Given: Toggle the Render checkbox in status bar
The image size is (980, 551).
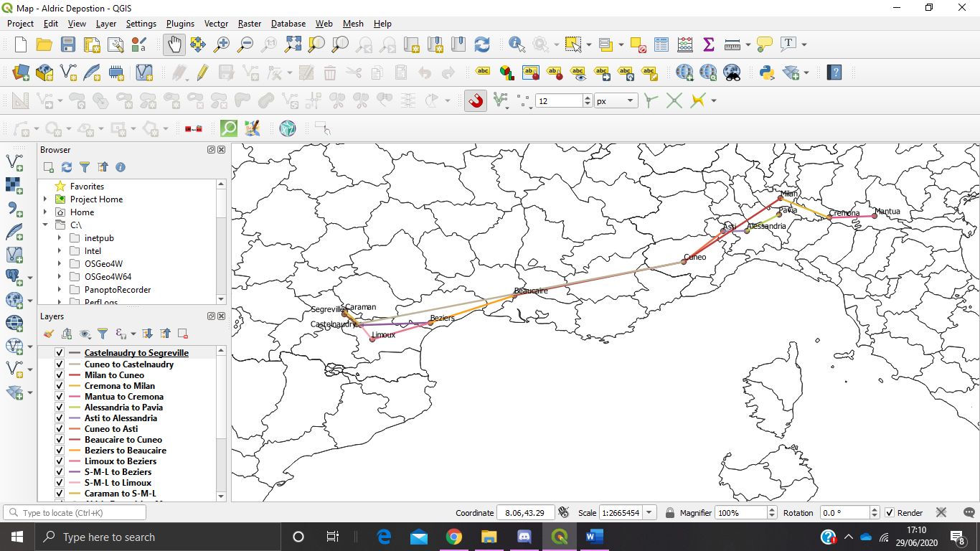Looking at the screenshot, I should 890,513.
